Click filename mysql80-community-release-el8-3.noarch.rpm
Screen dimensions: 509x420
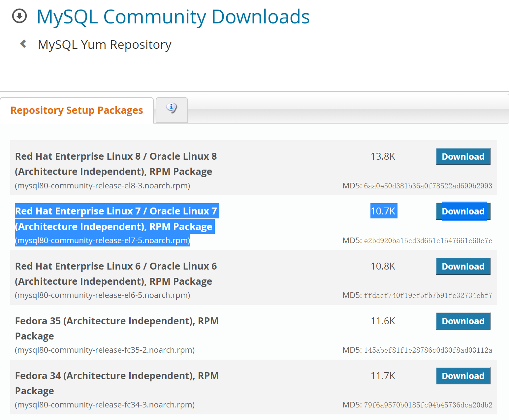tap(103, 186)
